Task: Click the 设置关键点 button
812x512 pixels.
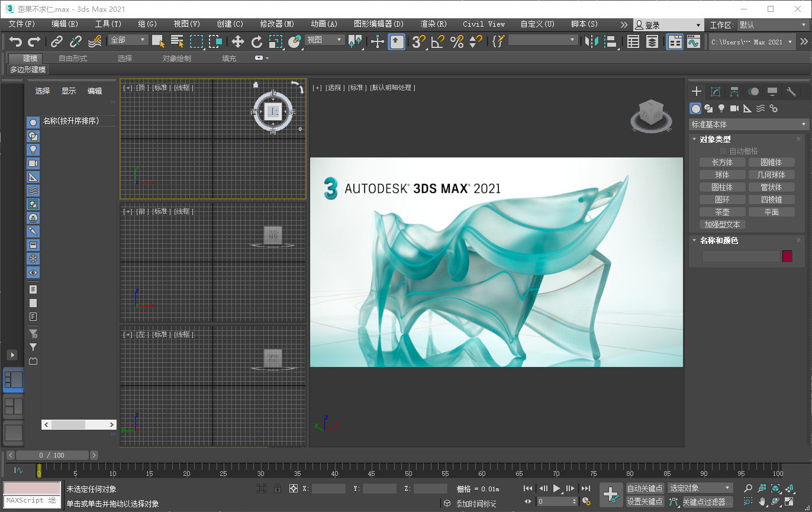Action: tap(645, 501)
